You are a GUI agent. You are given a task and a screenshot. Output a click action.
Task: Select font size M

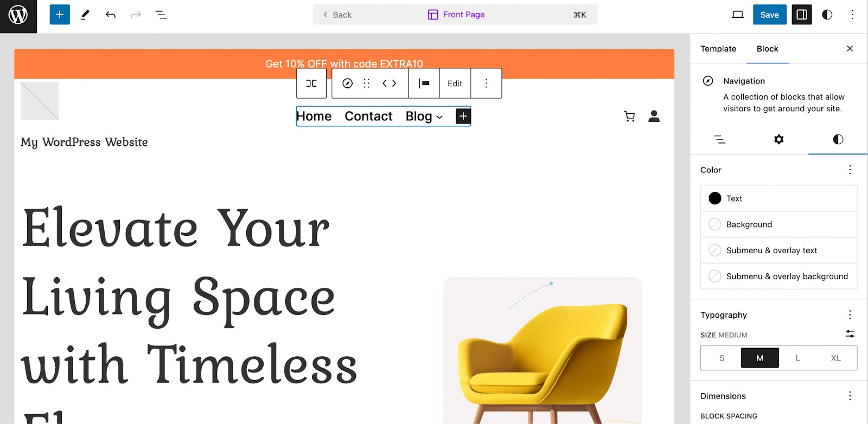tap(760, 358)
